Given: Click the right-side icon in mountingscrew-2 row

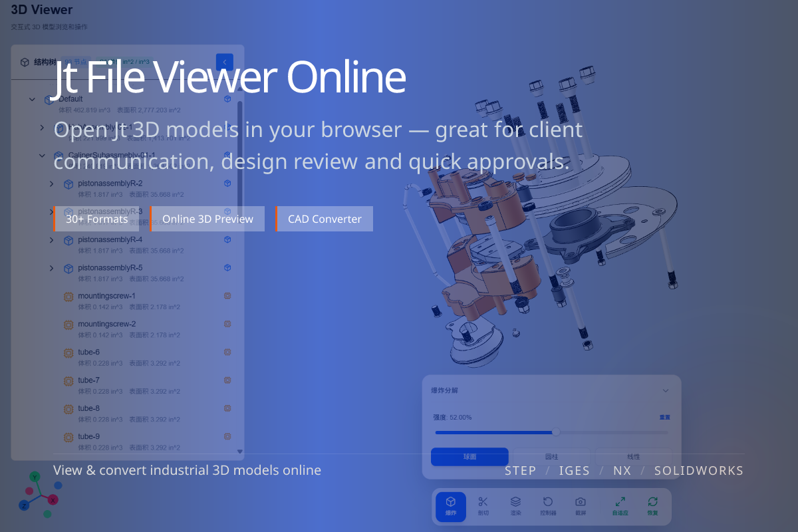Looking at the screenshot, I should (x=227, y=324).
